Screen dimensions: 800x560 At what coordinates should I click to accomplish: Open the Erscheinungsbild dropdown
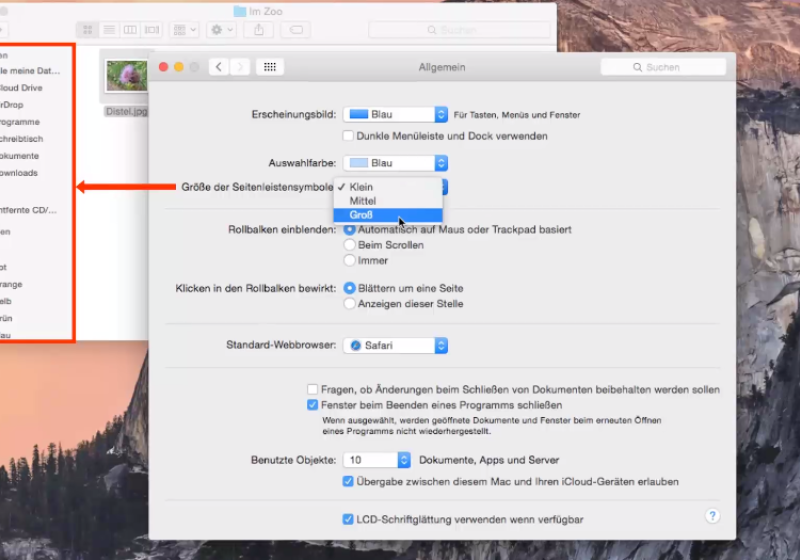395,115
